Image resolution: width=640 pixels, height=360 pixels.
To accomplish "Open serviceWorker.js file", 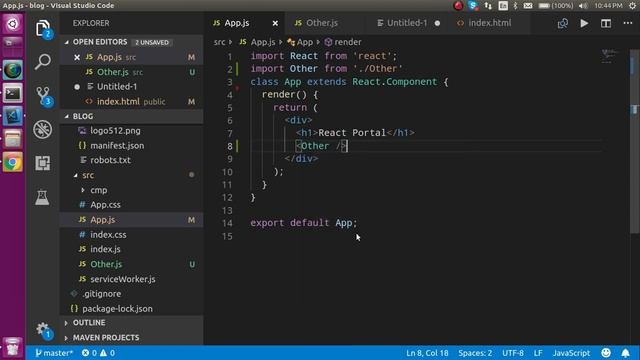I will tap(131, 279).
